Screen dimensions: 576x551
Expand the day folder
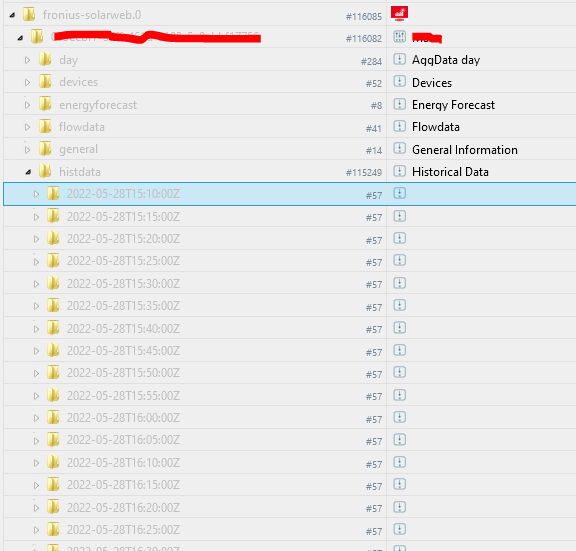28,60
